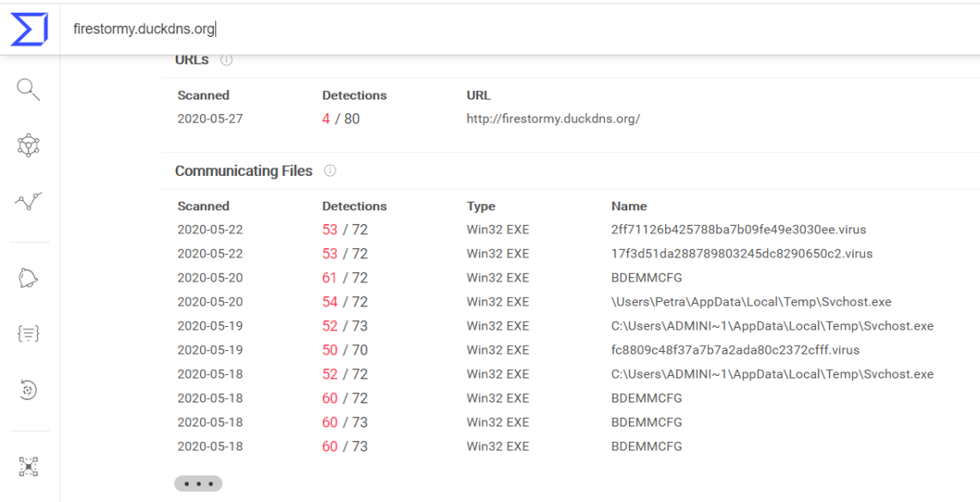Screen dimensions: 980x502
Task: Expand more communicating files with ellipsis button
Action: click(x=198, y=484)
